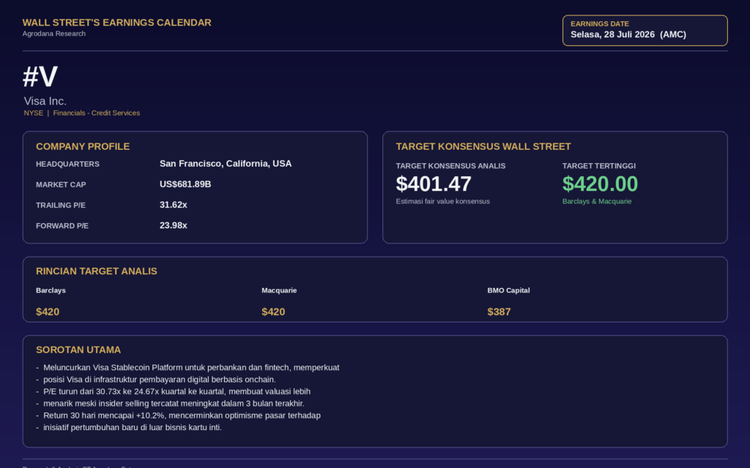
Task: Click the Barclays & Macquarie green caption
Action: click(597, 201)
